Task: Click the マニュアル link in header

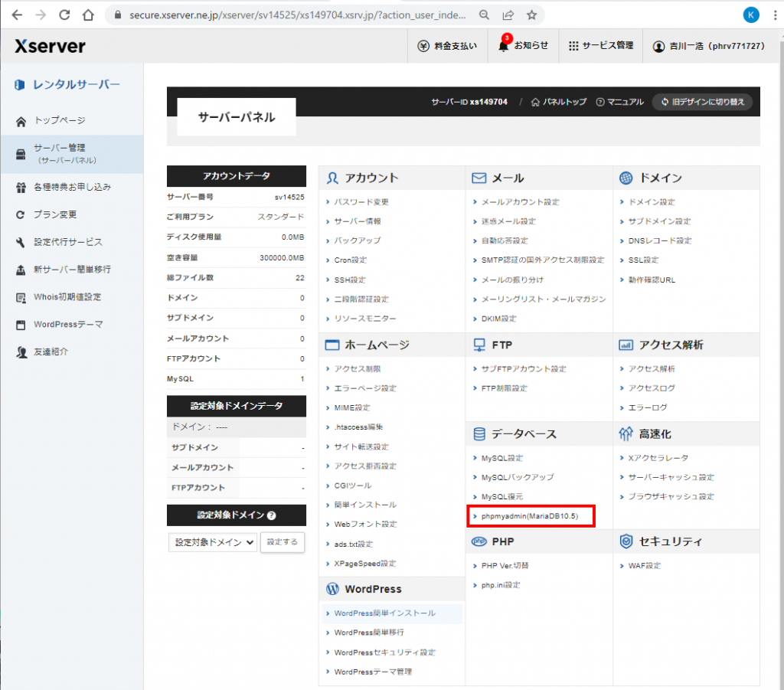Action: (619, 102)
